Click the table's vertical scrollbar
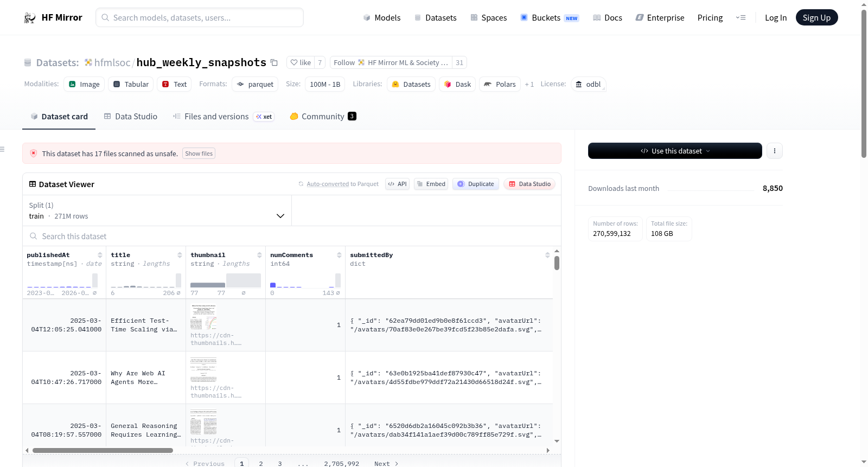Viewport: 868px width, 467px height. [x=557, y=263]
